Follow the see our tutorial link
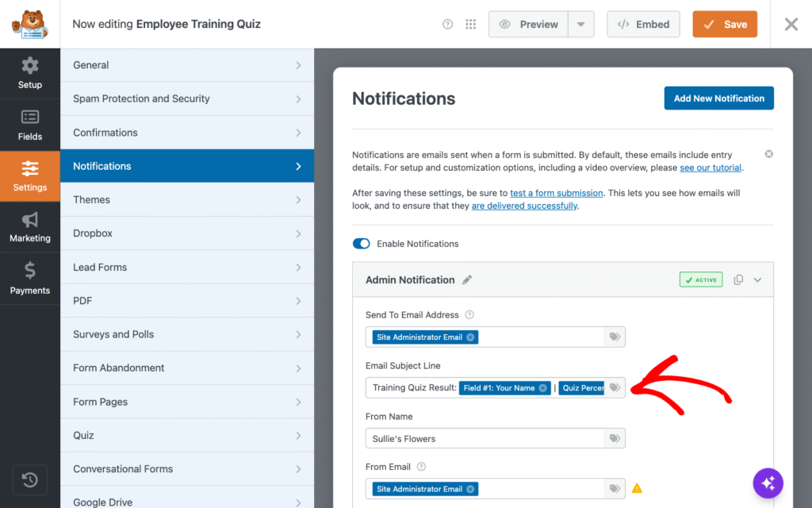The height and width of the screenshot is (508, 812). [710, 167]
